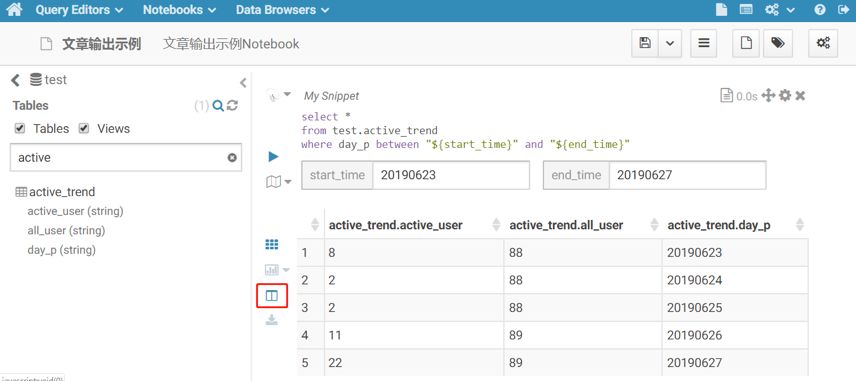Viewport: 856px width, 381px height.
Task: Click active_user cell with value 22
Action: (x=414, y=362)
